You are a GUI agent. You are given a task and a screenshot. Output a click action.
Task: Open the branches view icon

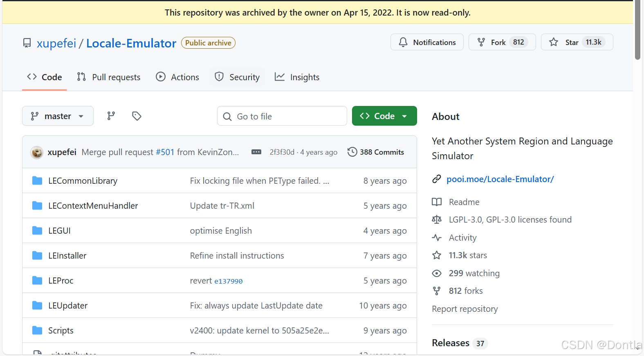[x=111, y=116]
